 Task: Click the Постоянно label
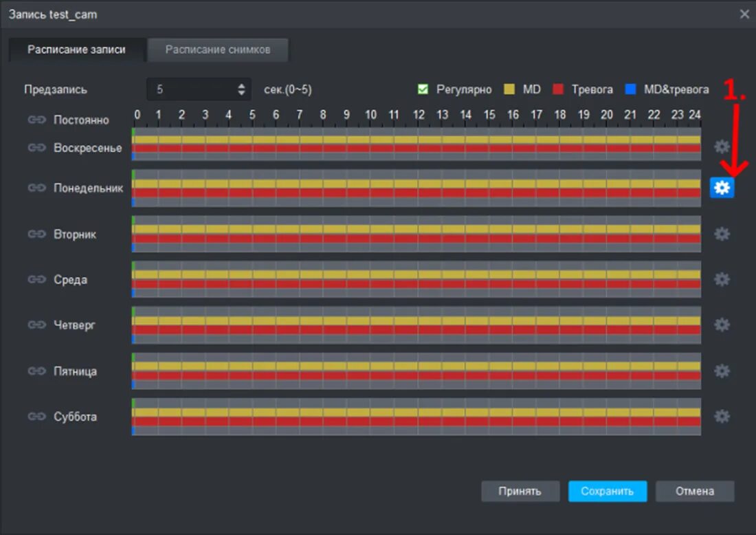tap(82, 120)
